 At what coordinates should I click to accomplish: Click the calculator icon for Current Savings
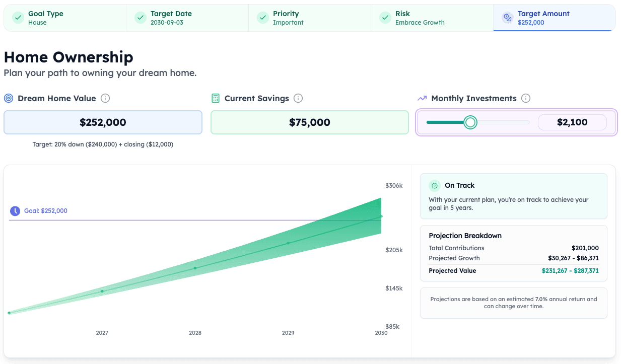pyautogui.click(x=216, y=98)
